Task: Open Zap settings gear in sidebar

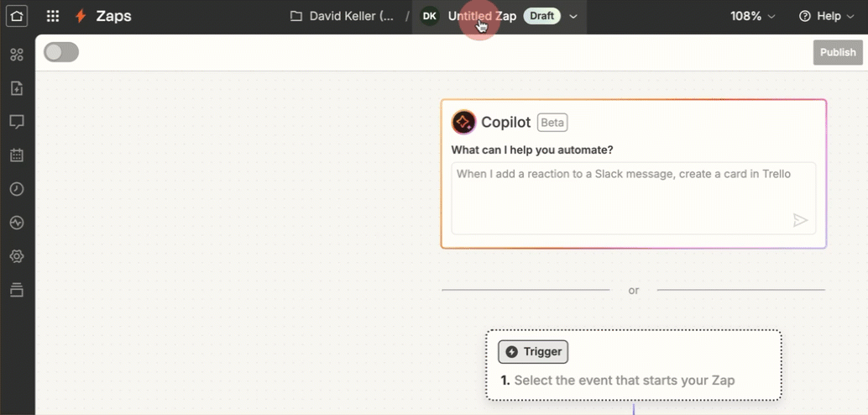Action: 17,256
